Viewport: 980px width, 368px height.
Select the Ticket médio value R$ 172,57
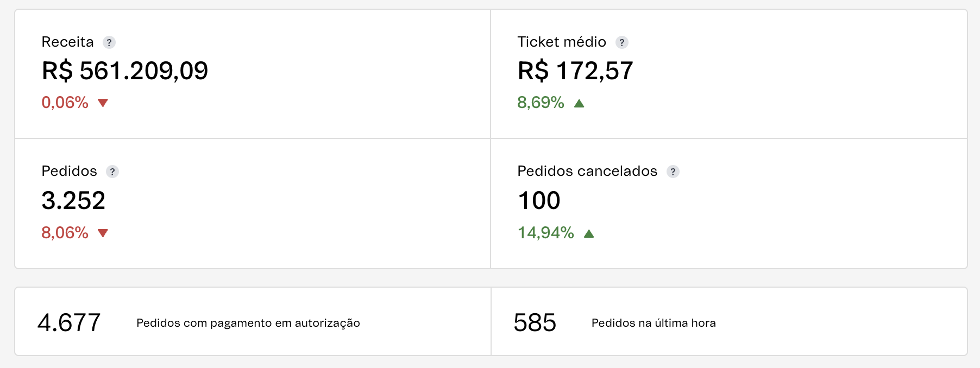[575, 71]
